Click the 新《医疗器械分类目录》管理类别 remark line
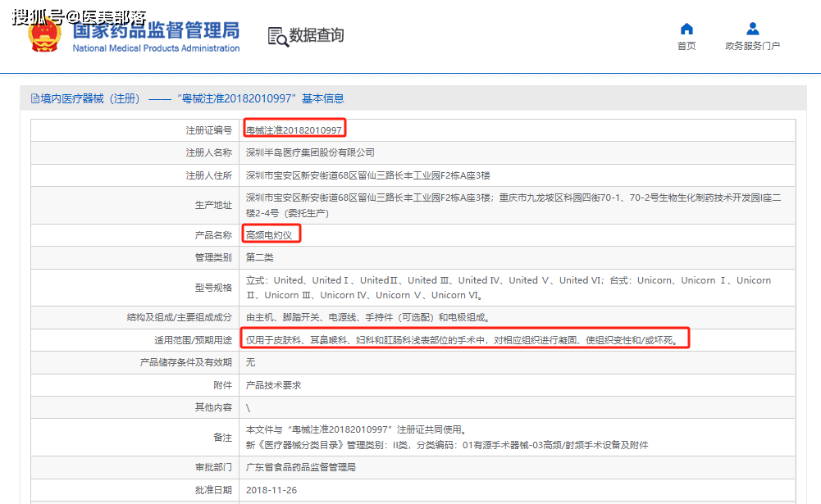Screen dimensions: 821x504 point(447,445)
